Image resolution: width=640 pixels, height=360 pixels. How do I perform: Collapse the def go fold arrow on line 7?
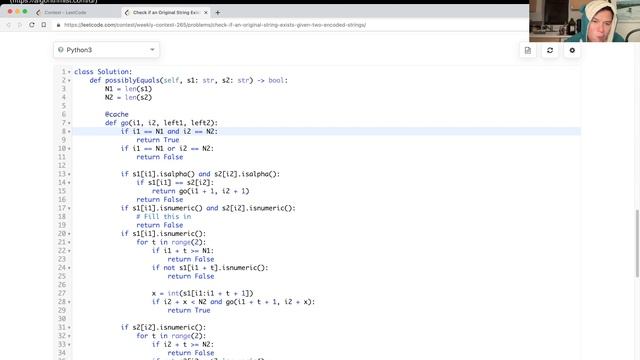click(69, 123)
